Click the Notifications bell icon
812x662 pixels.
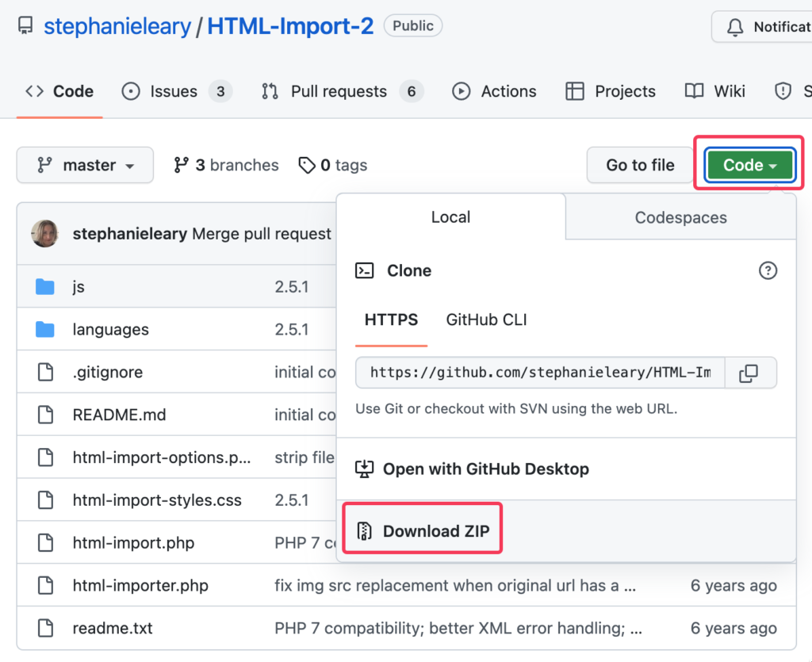(735, 26)
